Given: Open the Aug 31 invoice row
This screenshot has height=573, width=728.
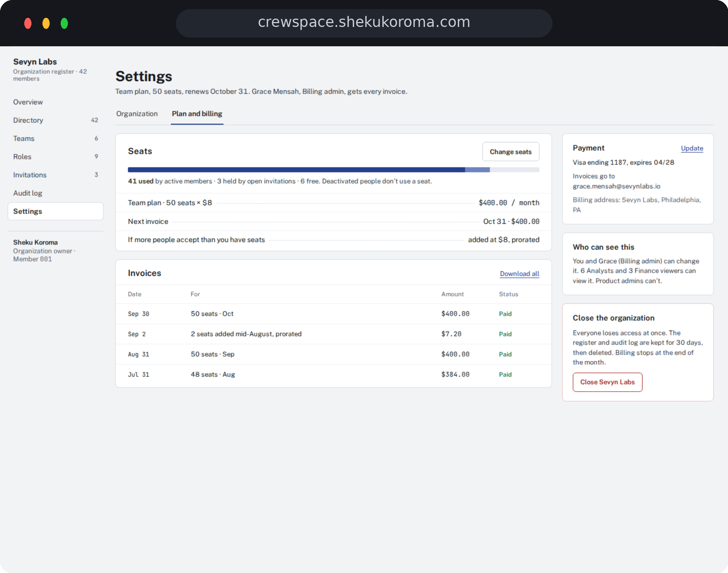Looking at the screenshot, I should coord(333,354).
